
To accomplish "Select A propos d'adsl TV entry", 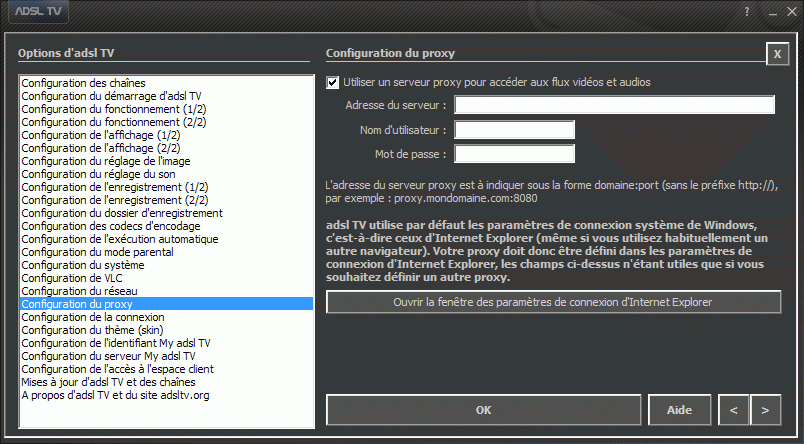I will tap(115, 395).
